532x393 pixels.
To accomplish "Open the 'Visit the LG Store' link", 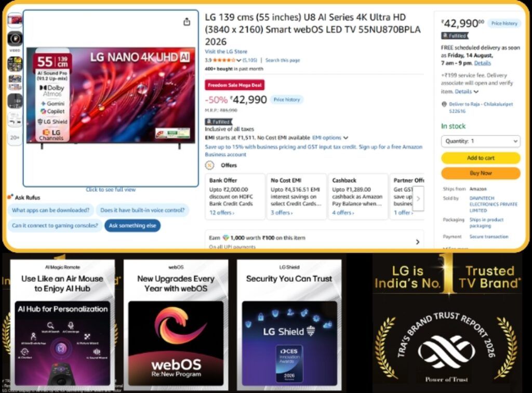I will pyautogui.click(x=226, y=51).
